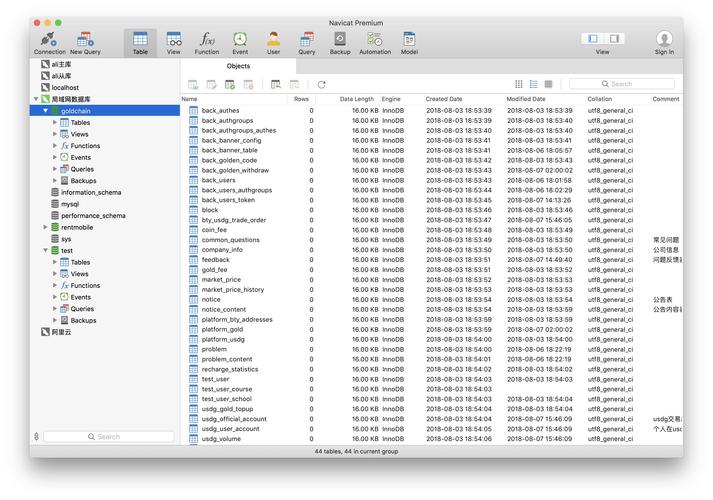Click the New Table icon
Image resolution: width=713 pixels, height=500 pixels.
230,85
